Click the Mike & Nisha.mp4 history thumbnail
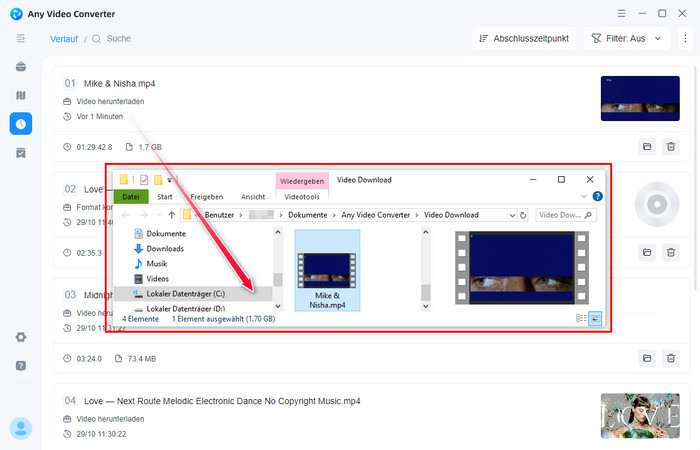Image resolution: width=700 pixels, height=450 pixels. coord(640,98)
